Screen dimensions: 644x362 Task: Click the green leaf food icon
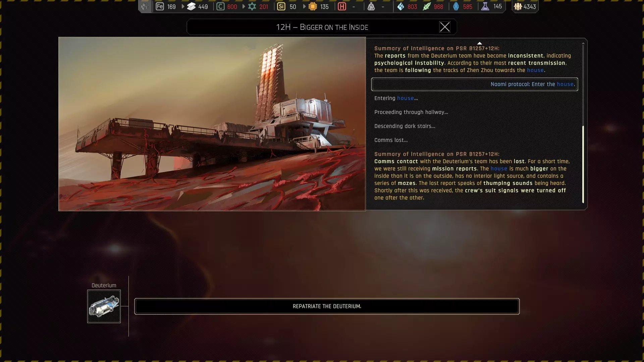(426, 6)
